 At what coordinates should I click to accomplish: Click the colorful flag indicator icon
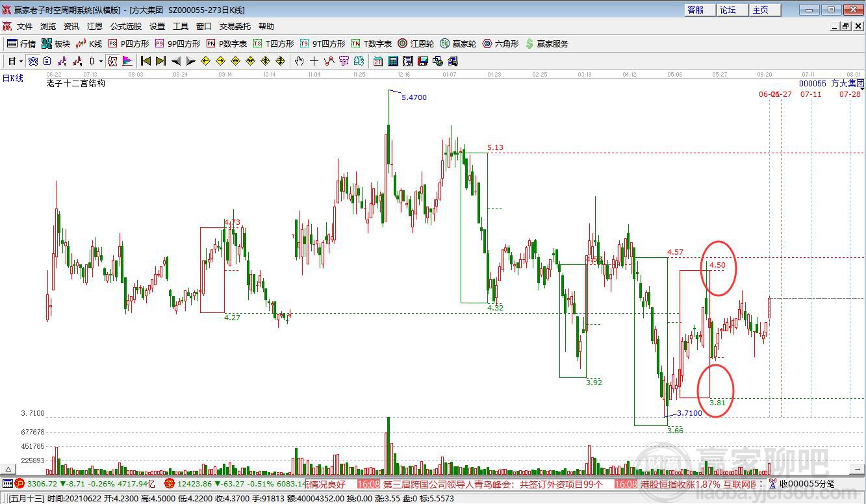coord(127,61)
